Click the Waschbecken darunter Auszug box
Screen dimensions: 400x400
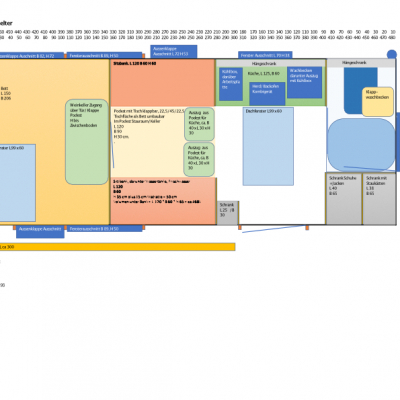pos(305,82)
